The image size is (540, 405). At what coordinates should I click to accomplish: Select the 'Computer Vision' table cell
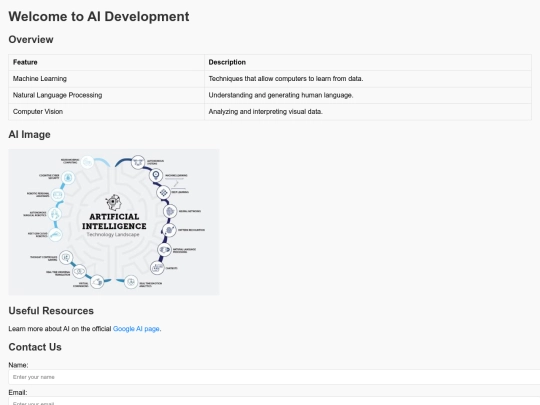106,112
